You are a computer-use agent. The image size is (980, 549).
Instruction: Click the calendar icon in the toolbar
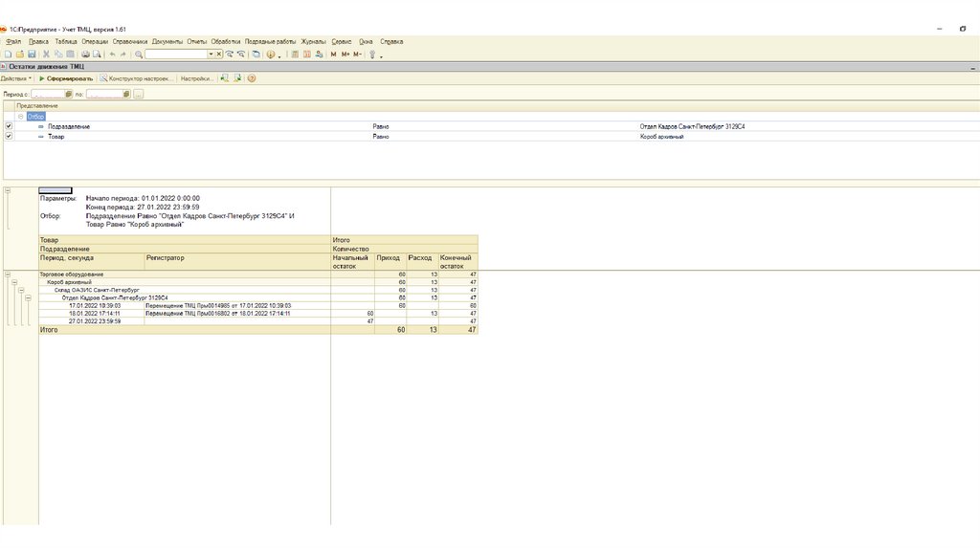click(x=307, y=55)
